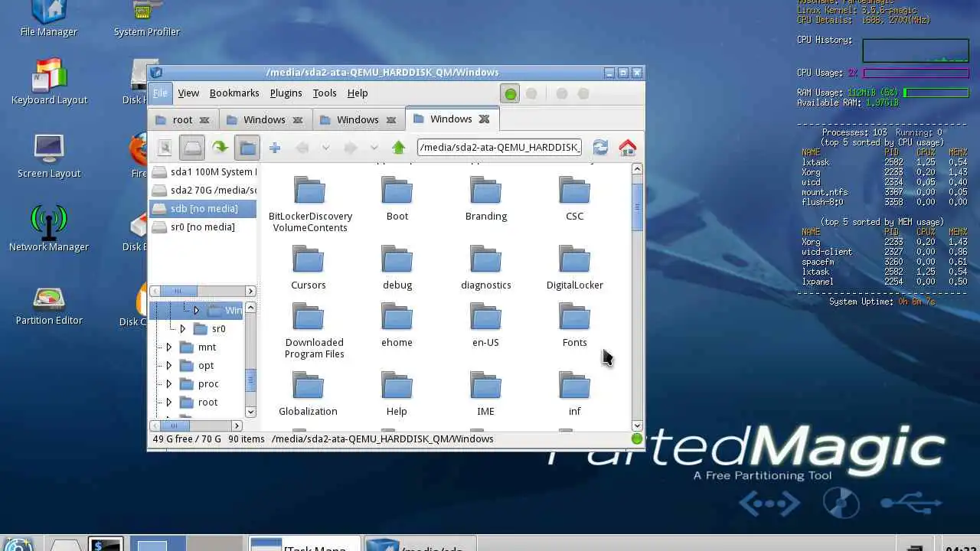980x551 pixels.
Task: Open the DigitalLocker folder
Action: click(574, 268)
